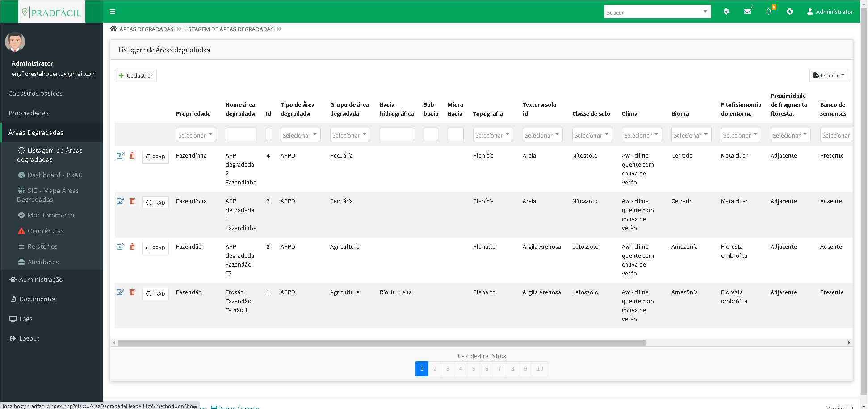Go to page 2 in pagination
Viewport: 868px width, 409px height.
(435, 369)
